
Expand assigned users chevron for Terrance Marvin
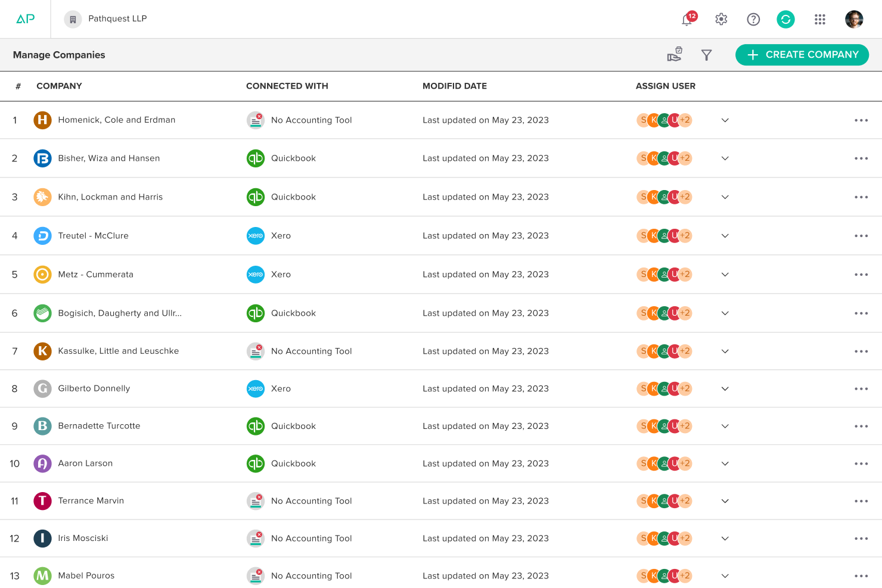[x=725, y=501]
